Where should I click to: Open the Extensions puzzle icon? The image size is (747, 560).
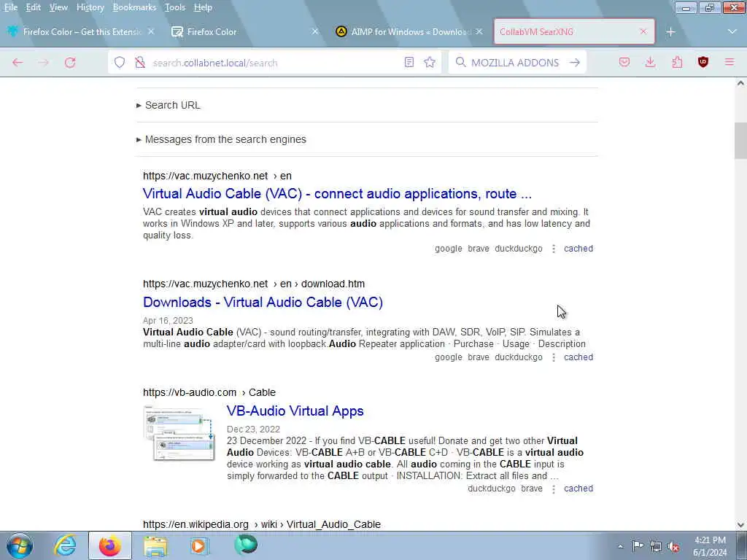[677, 63]
